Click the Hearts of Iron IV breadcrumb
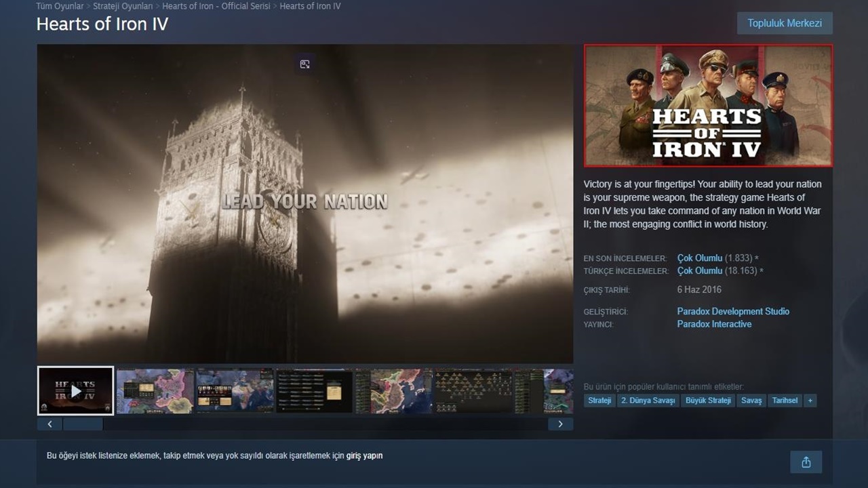The height and width of the screenshot is (488, 868). pos(310,6)
